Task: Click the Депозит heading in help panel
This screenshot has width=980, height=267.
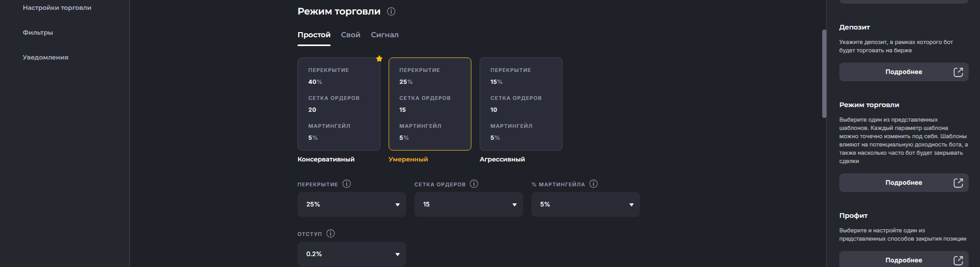Action: (x=854, y=27)
